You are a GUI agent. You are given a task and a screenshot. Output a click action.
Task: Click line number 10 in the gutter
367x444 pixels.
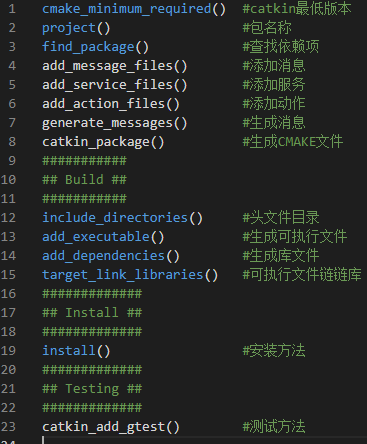[8, 180]
